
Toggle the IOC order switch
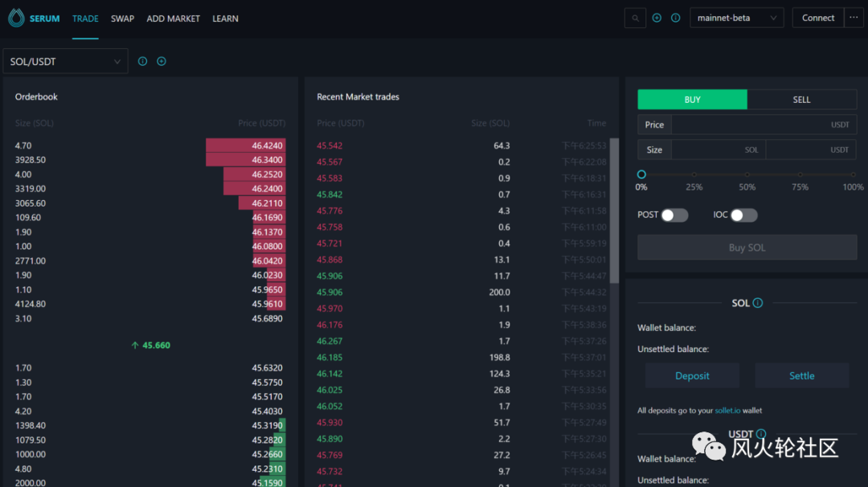point(743,215)
